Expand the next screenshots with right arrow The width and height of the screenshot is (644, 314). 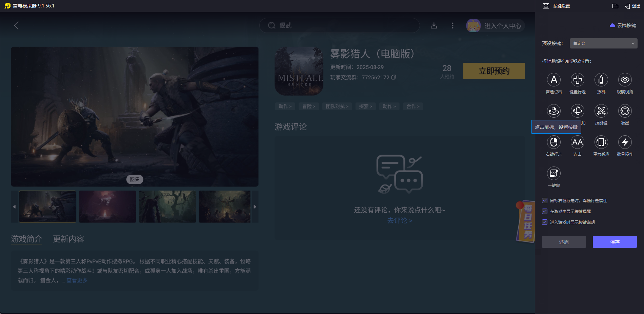255,207
